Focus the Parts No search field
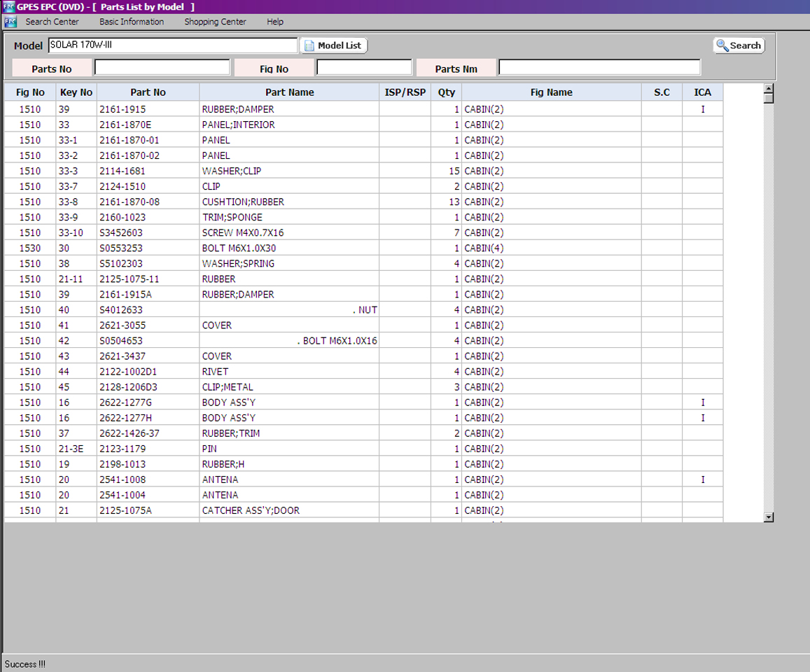Viewport: 810px width, 672px height. pos(162,68)
